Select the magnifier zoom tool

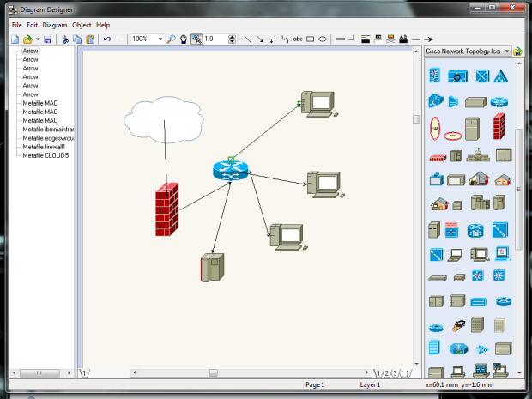[171, 39]
